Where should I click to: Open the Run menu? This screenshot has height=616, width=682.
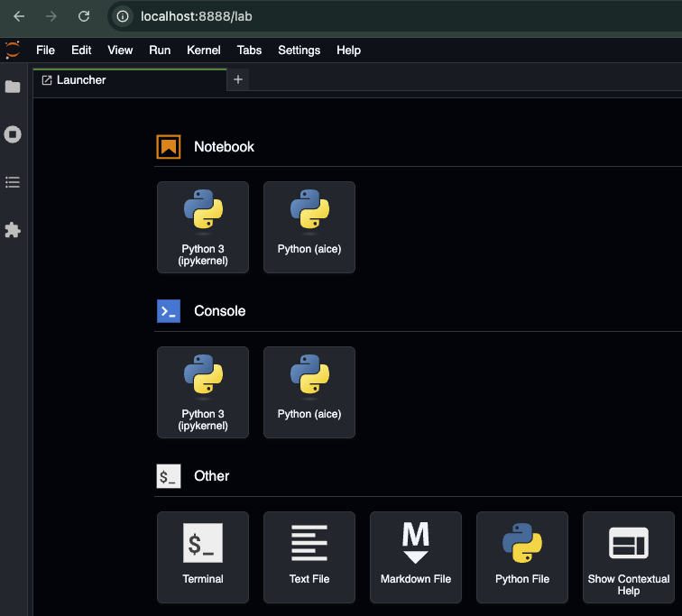[x=160, y=51]
